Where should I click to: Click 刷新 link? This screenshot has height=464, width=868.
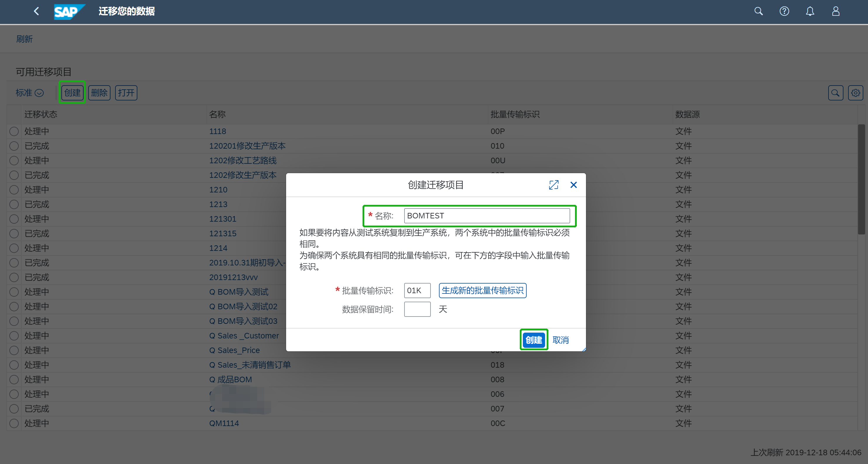point(24,39)
